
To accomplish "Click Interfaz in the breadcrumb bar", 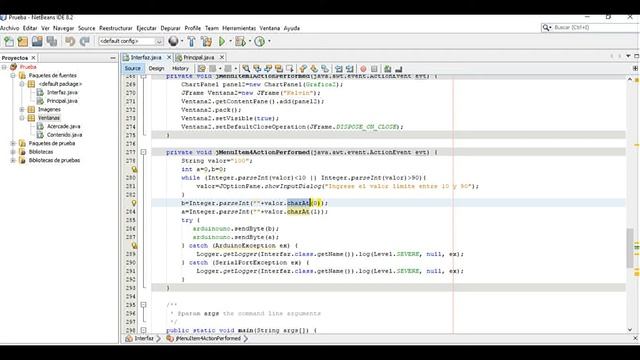I will (144, 338).
